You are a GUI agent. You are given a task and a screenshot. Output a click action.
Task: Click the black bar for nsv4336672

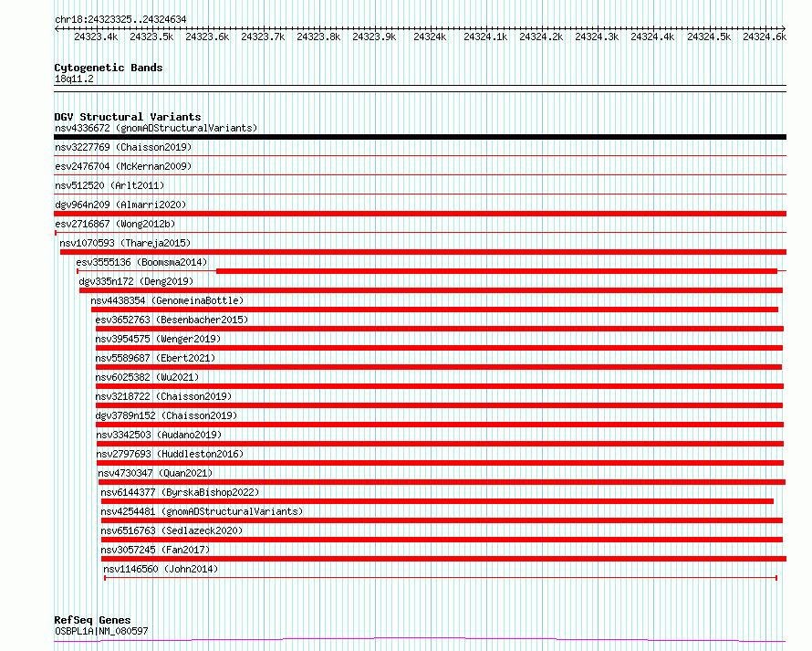point(420,137)
